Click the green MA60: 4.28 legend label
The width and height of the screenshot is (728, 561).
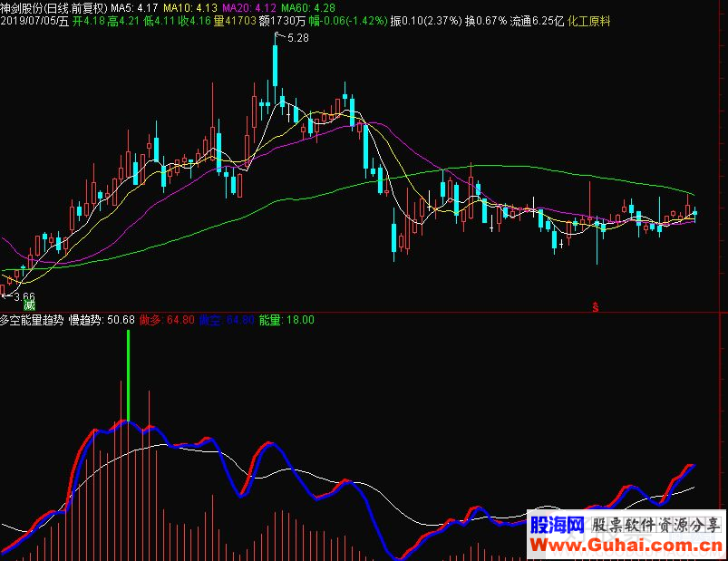point(308,8)
